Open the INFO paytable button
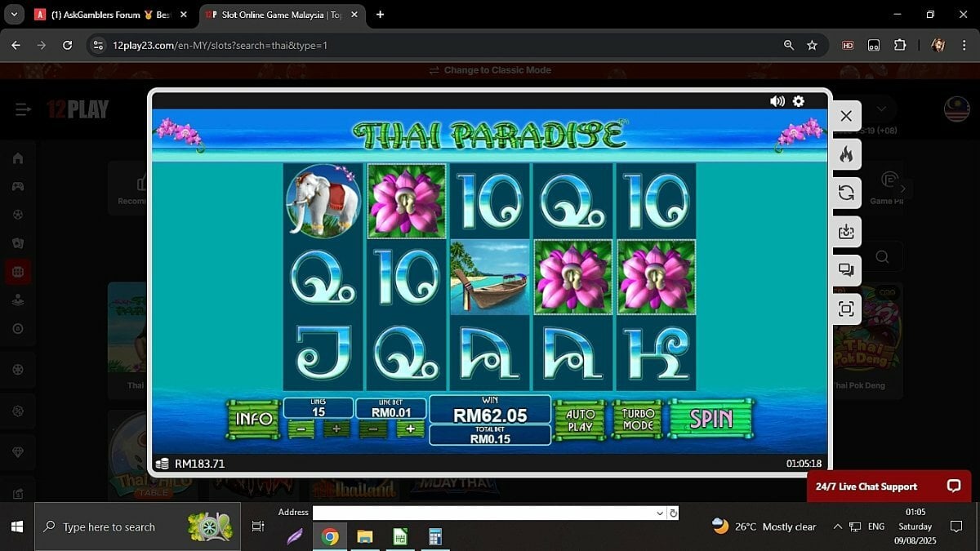 click(254, 420)
